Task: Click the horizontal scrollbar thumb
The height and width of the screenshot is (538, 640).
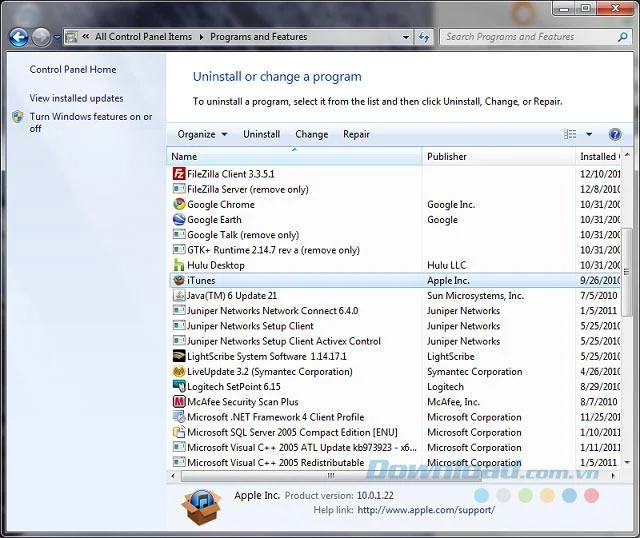Action: pos(331,476)
